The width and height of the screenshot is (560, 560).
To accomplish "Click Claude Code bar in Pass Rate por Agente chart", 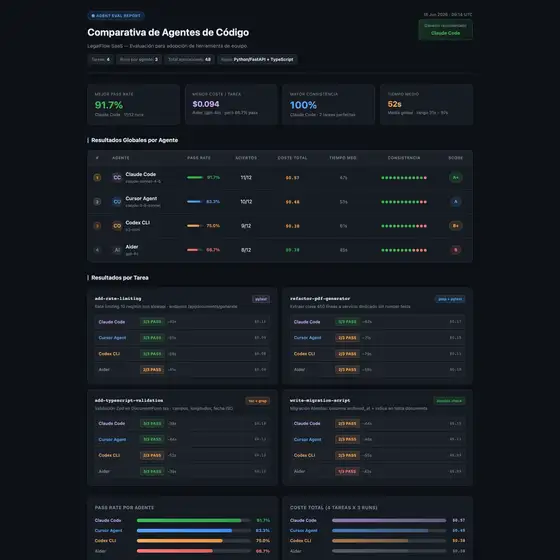I will pyautogui.click(x=194, y=521).
